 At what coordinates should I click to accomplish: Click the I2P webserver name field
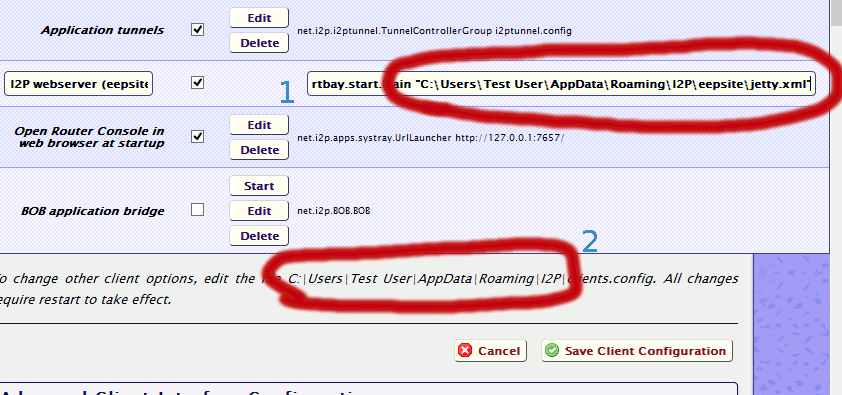click(78, 83)
